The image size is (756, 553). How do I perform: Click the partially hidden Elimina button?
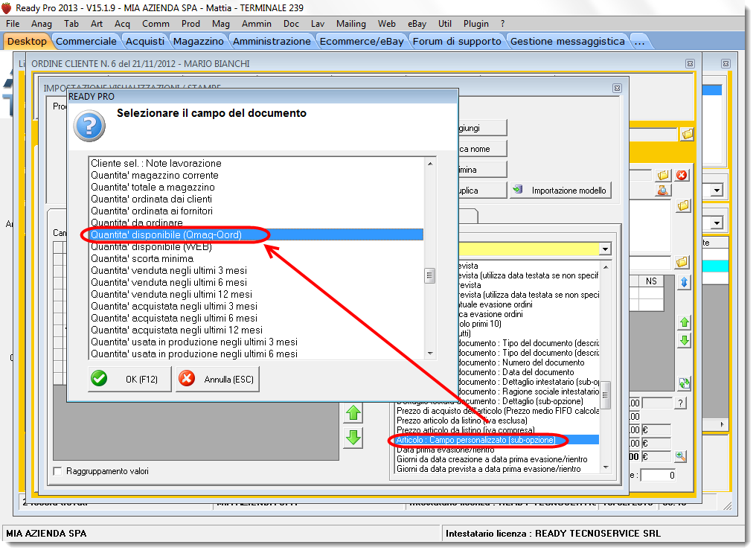(x=482, y=169)
